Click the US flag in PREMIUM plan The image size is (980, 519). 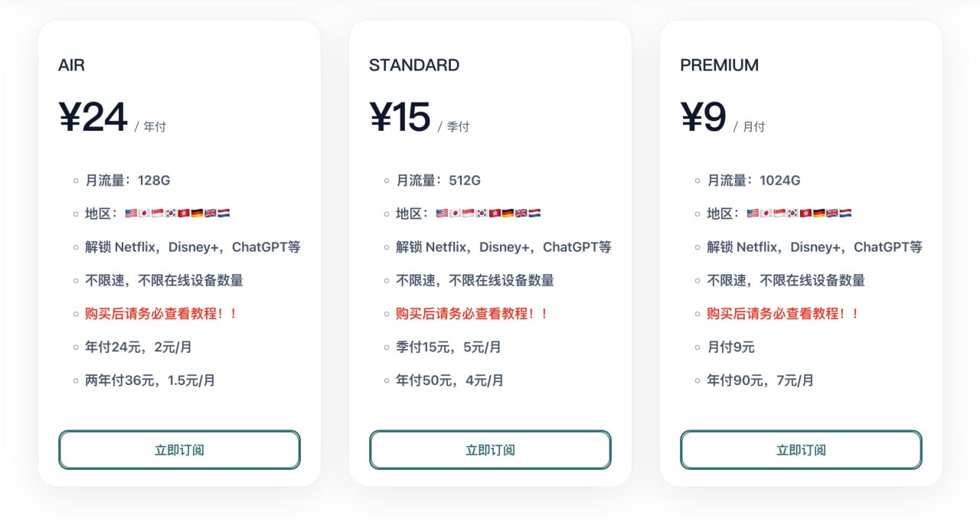[753, 214]
